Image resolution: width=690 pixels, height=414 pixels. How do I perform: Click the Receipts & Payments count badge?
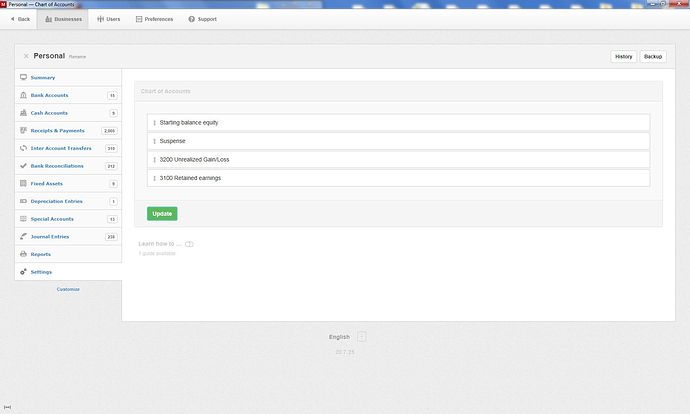(109, 131)
